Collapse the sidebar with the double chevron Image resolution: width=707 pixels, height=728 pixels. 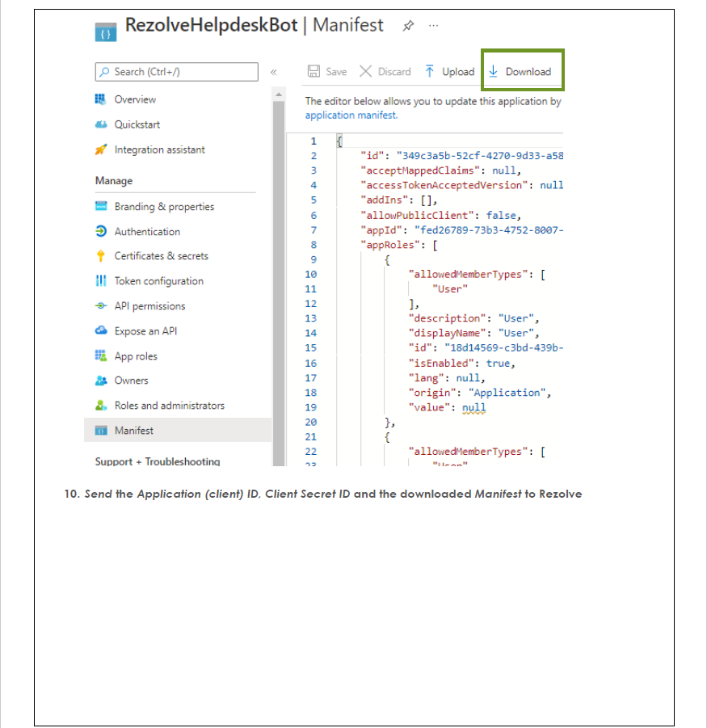[274, 72]
